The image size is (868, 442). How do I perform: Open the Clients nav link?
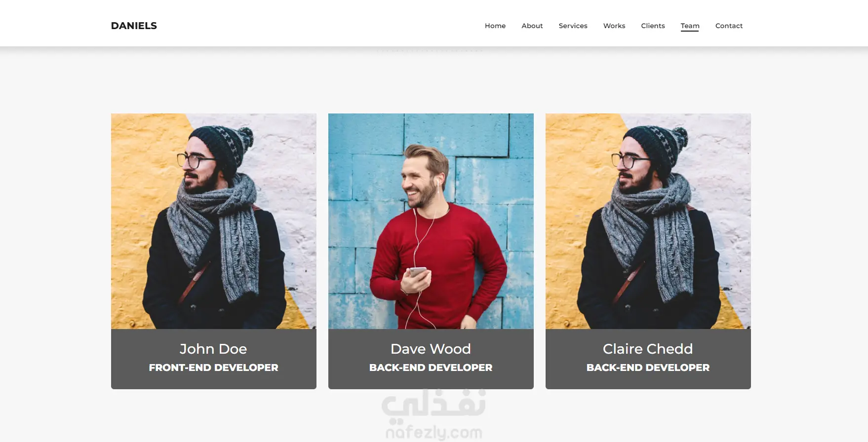[x=653, y=26]
